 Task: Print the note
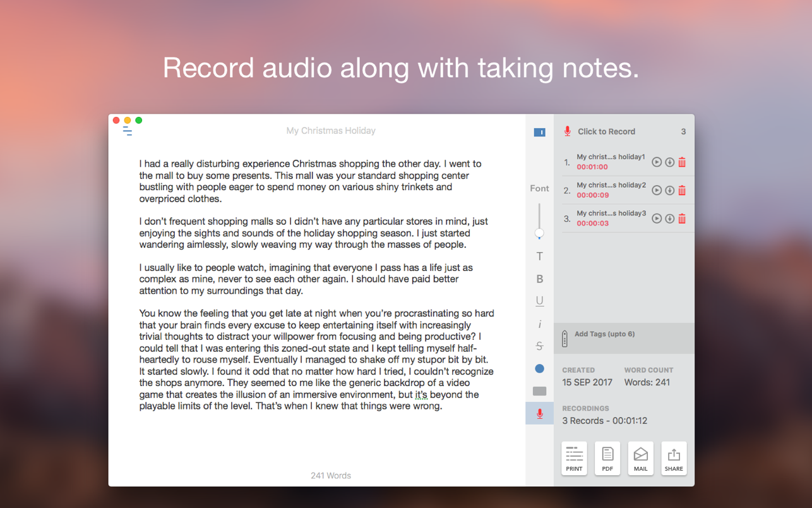point(574,458)
